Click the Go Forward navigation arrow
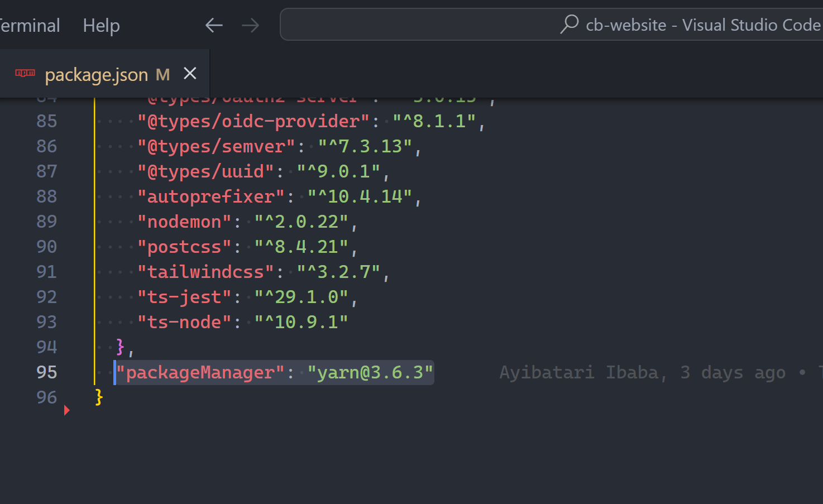Screen dimensions: 823x504 [250, 25]
